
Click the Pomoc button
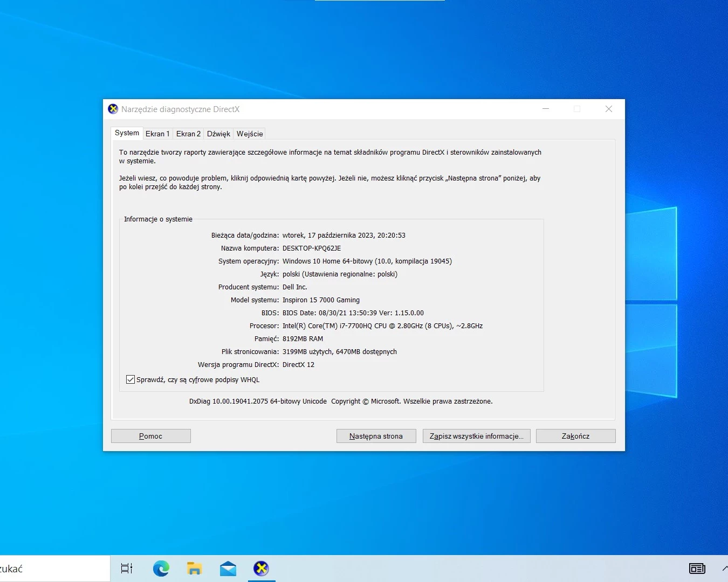pyautogui.click(x=151, y=436)
